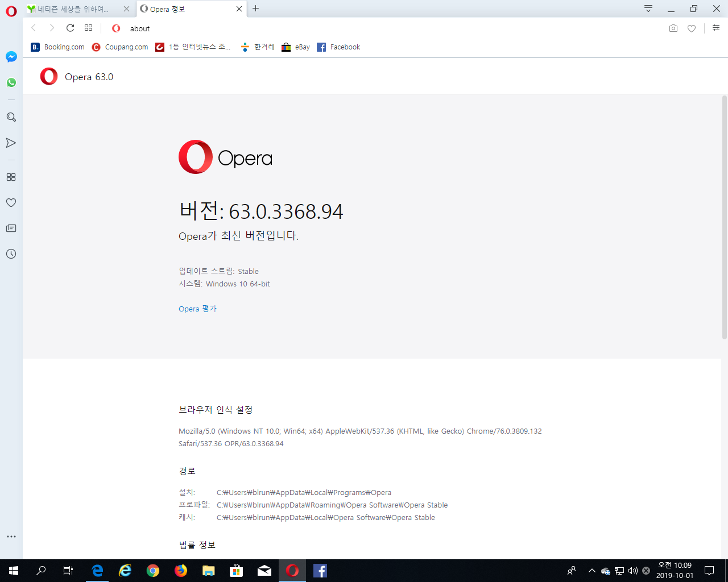This screenshot has width=728, height=582.
Task: Open volume control in tray
Action: pos(633,571)
